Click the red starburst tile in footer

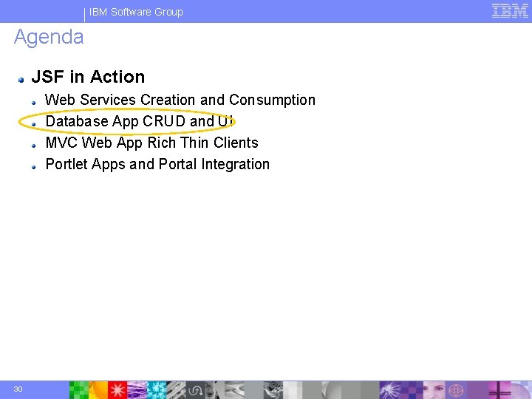click(117, 390)
